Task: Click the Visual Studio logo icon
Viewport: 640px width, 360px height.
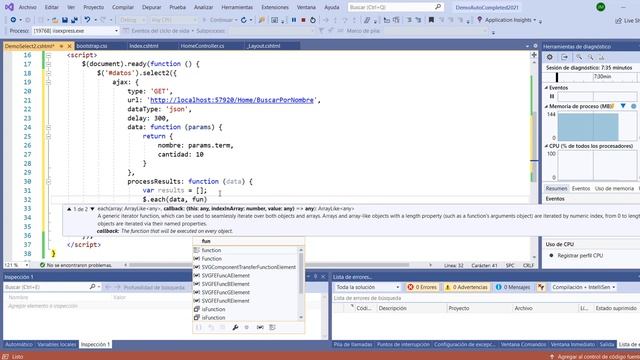Action: pyautogui.click(x=9, y=7)
